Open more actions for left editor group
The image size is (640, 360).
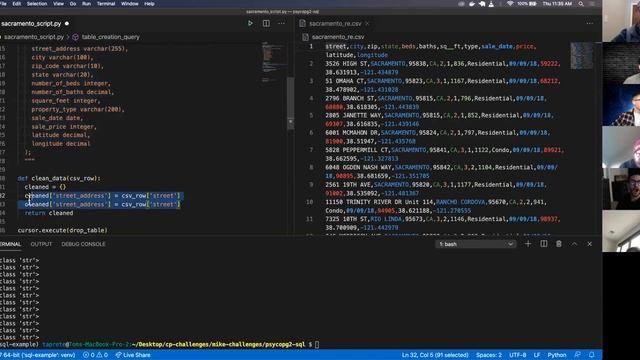[281, 23]
